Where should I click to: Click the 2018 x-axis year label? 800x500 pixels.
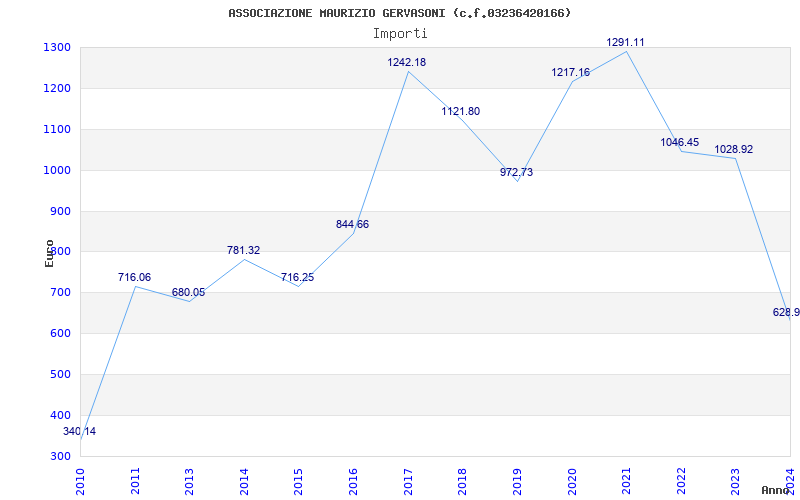click(463, 482)
